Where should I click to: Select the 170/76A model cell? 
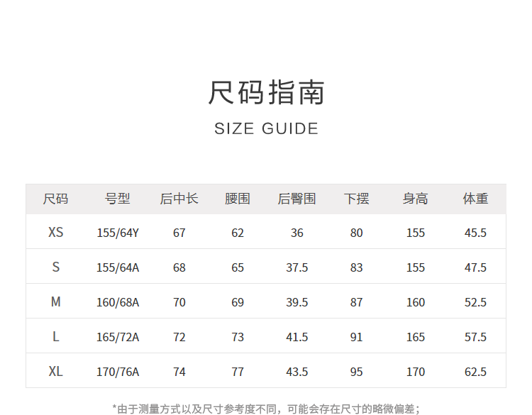coord(118,372)
